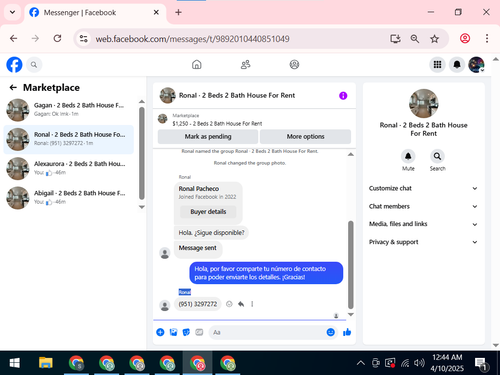Open the taskbar notification center
Image resolution: width=500 pixels, height=375 pixels.
pos(481,364)
